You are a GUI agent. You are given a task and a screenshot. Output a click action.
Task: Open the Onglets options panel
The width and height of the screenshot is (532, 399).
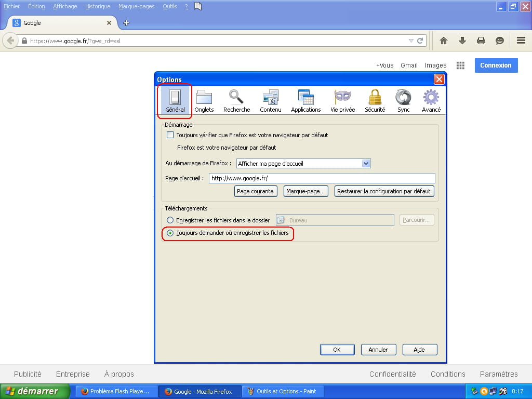pyautogui.click(x=204, y=100)
